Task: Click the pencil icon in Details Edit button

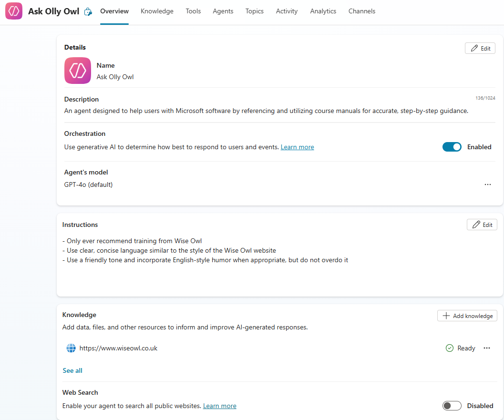Action: click(474, 48)
